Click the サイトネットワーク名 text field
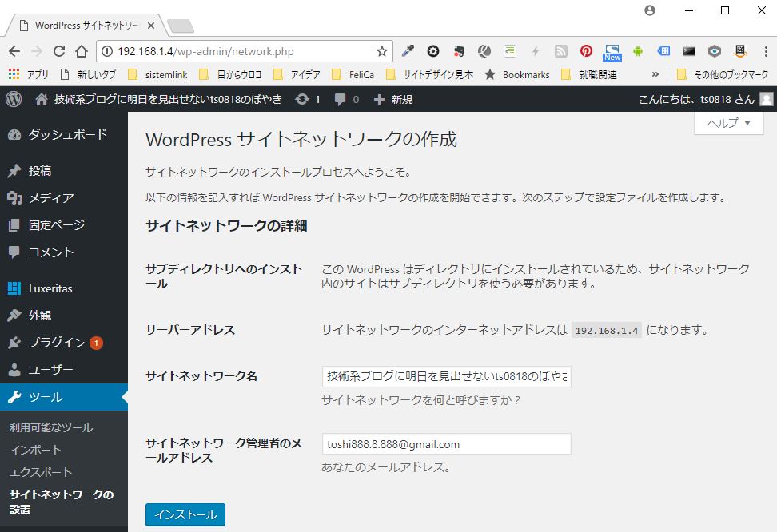 pyautogui.click(x=447, y=376)
